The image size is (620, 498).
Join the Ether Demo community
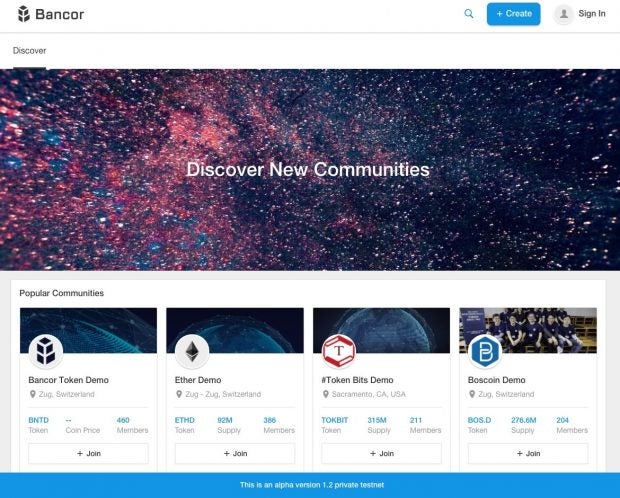click(235, 453)
